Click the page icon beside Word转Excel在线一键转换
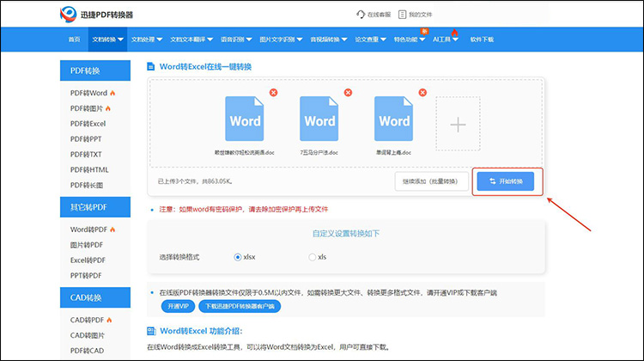 click(151, 66)
